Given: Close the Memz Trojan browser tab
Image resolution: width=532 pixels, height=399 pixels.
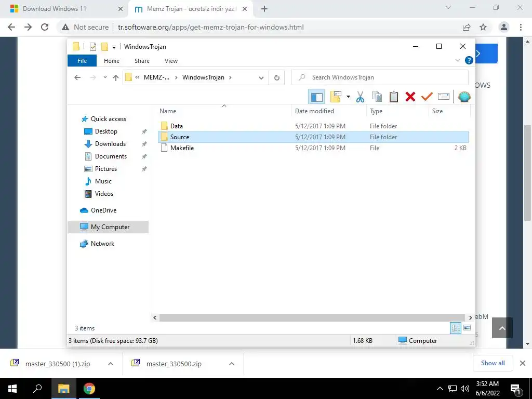Looking at the screenshot, I should click(245, 9).
